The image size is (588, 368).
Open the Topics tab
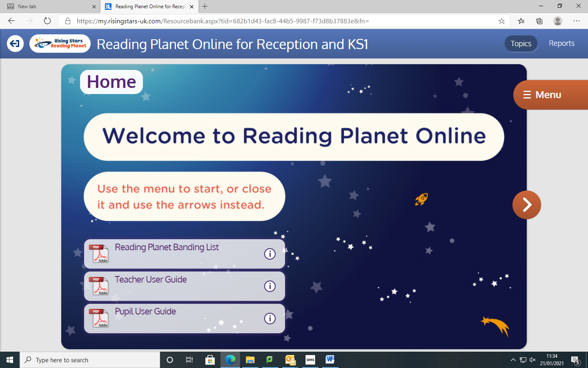[521, 43]
